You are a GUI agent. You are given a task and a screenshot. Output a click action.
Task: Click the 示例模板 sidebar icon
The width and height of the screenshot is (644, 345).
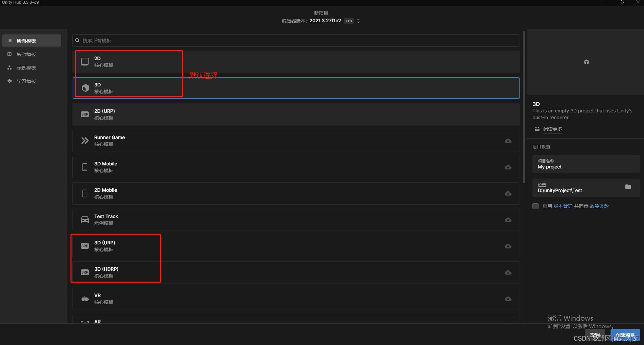[9, 68]
